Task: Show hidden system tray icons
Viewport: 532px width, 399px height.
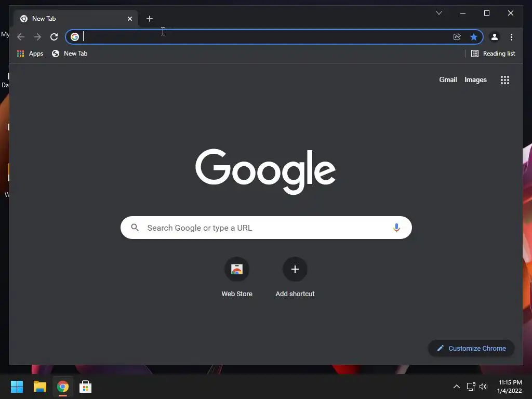Action: (x=457, y=387)
